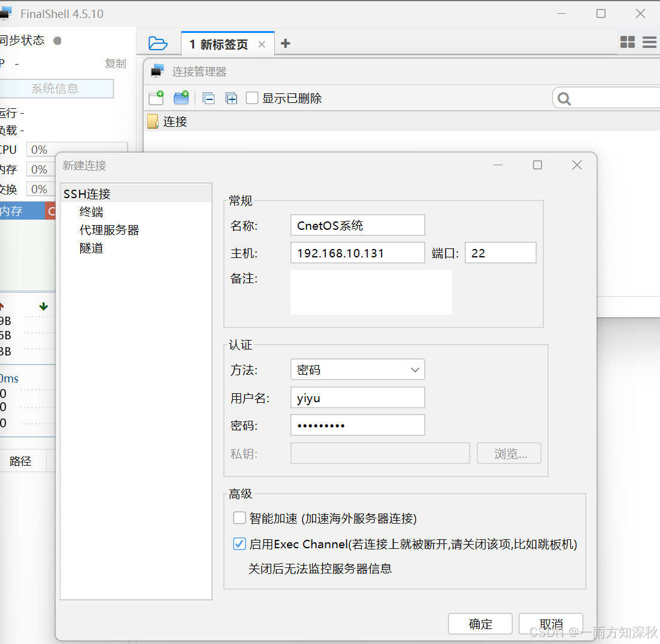
Task: Open the folder icon in the tab bar
Action: coord(158,43)
